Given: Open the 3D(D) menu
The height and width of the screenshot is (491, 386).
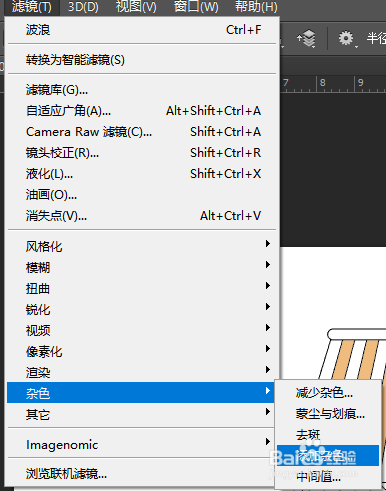Looking at the screenshot, I should pyautogui.click(x=83, y=7).
